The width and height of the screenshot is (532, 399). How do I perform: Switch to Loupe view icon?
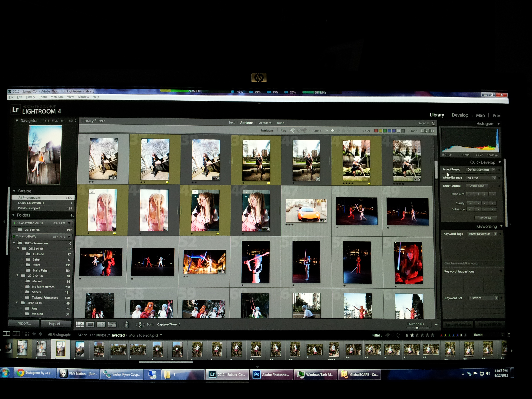tap(90, 325)
